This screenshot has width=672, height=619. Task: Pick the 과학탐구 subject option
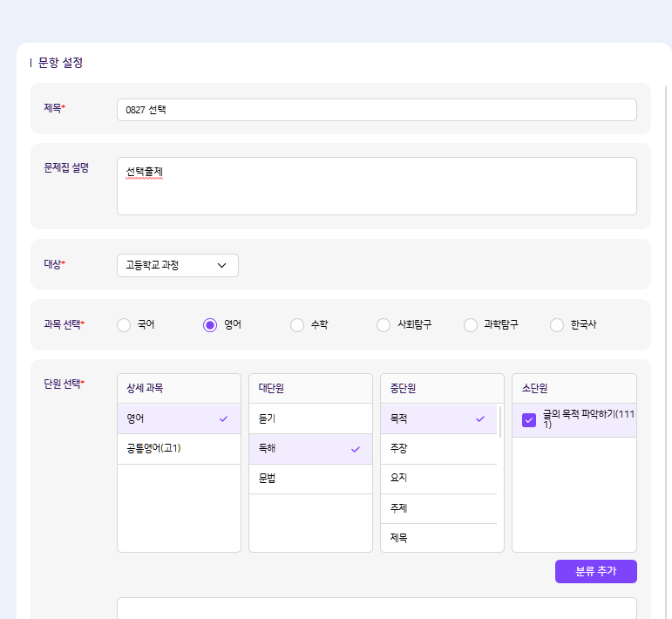471,325
